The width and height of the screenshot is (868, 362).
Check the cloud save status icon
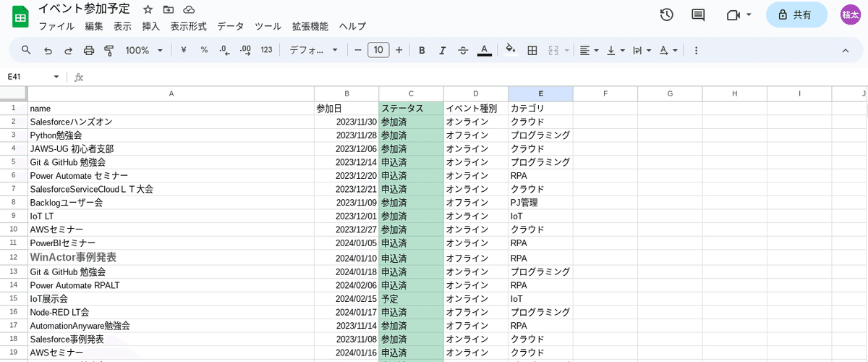[x=189, y=9]
